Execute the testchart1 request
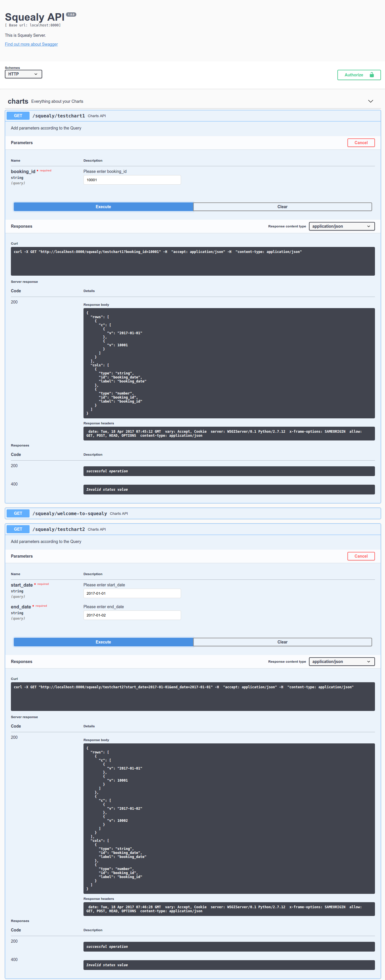The height and width of the screenshot is (980, 385). [103, 206]
